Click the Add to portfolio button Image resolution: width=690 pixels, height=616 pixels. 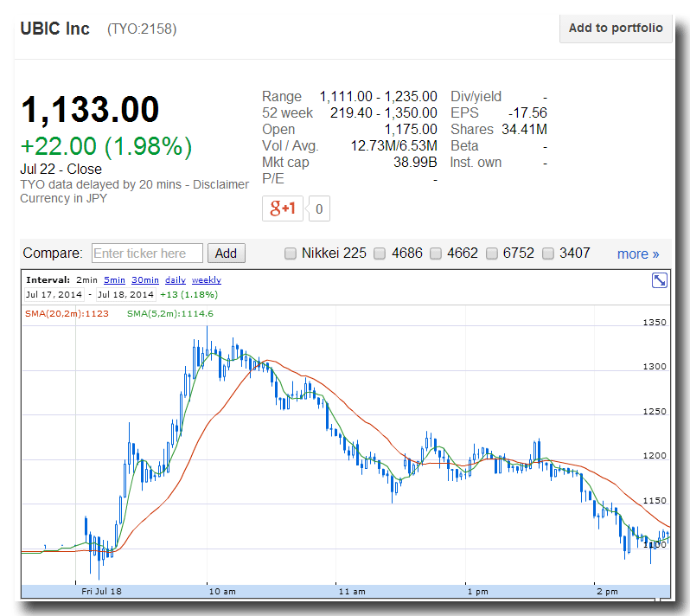[x=615, y=29]
